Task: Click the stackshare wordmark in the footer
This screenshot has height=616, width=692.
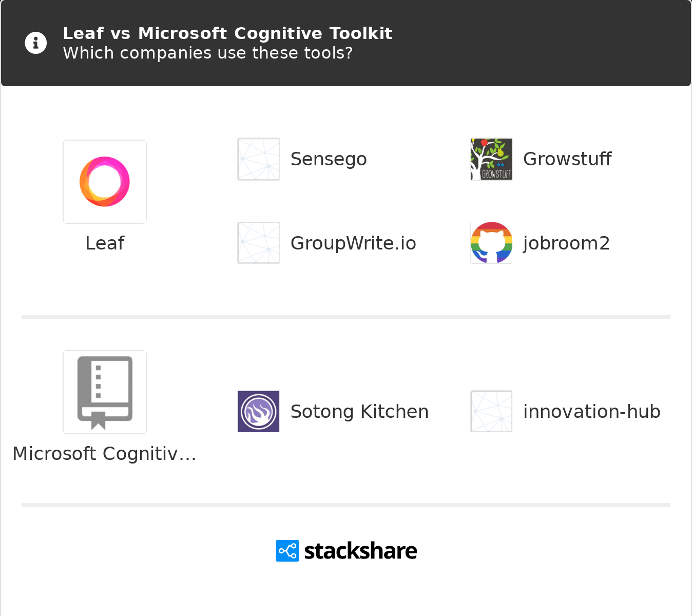Action: (360, 551)
